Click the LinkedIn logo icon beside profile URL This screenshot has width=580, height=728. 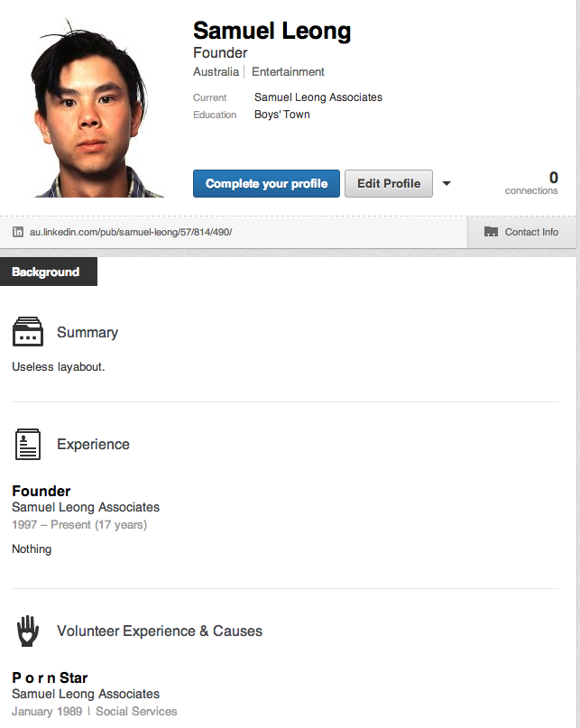[x=18, y=232]
